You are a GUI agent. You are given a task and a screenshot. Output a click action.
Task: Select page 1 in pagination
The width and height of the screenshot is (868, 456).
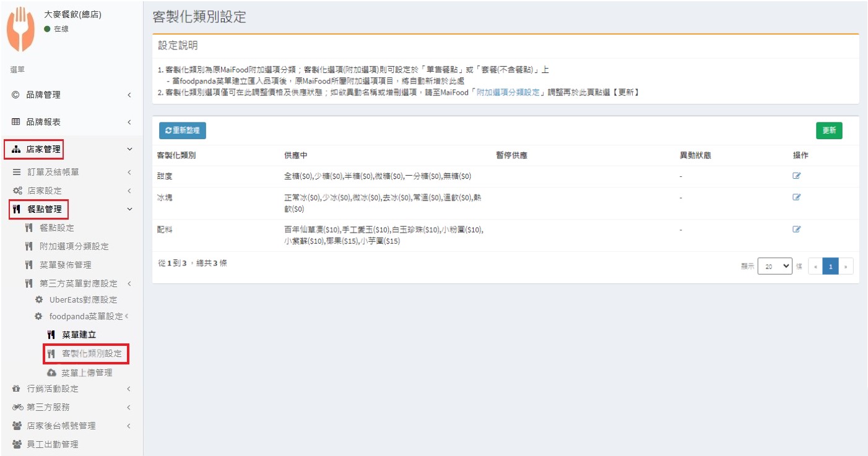click(x=830, y=267)
